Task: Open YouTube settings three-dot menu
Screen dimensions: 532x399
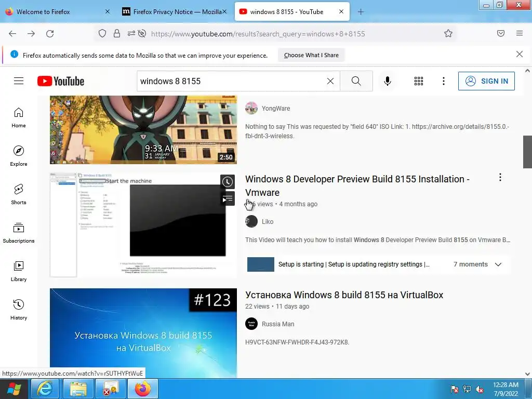Action: 444,81
